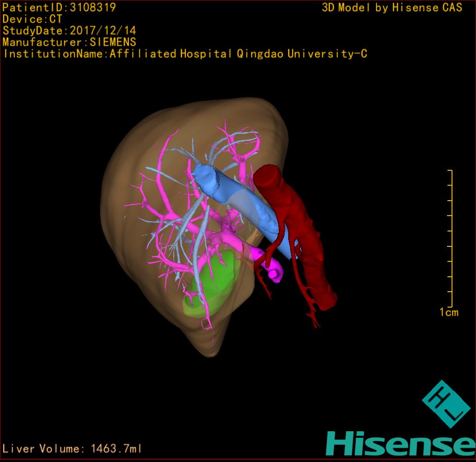The height and width of the screenshot is (462, 476).
Task: Click the Liver Volume: 1463.7ml readout
Action: [72, 448]
